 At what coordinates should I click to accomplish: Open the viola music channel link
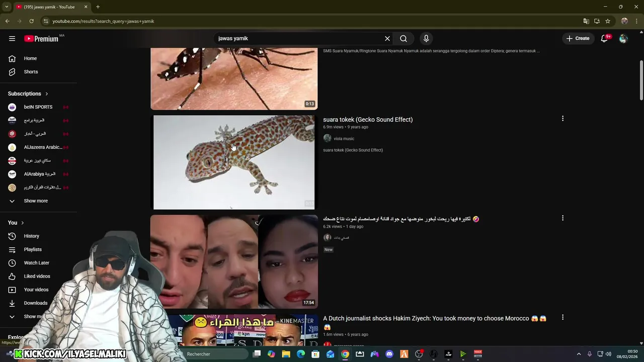344,139
